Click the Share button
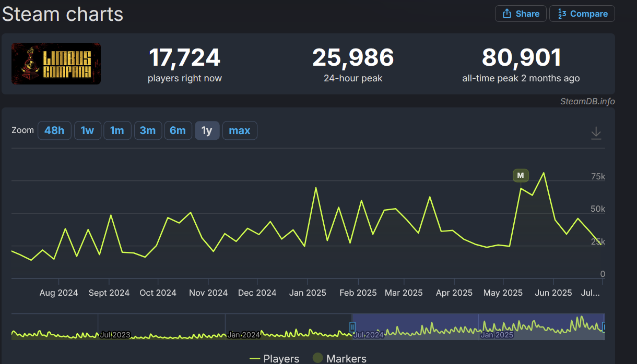This screenshot has width=637, height=364. click(x=521, y=14)
